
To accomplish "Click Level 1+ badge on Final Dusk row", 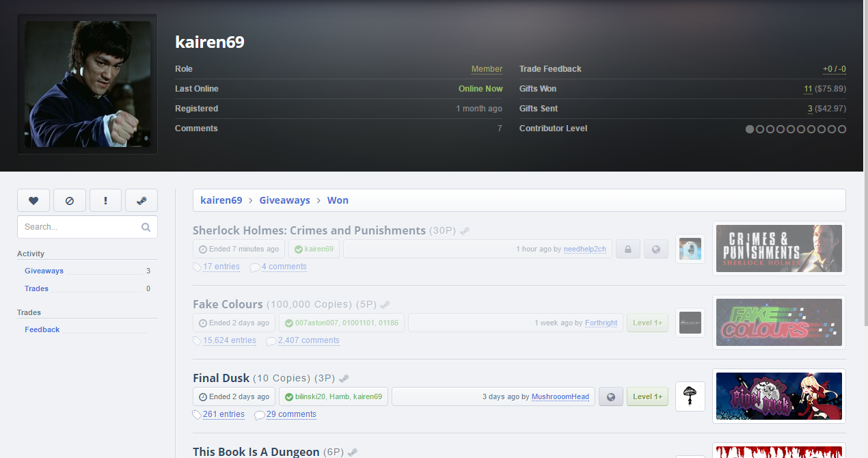I will click(x=647, y=396).
